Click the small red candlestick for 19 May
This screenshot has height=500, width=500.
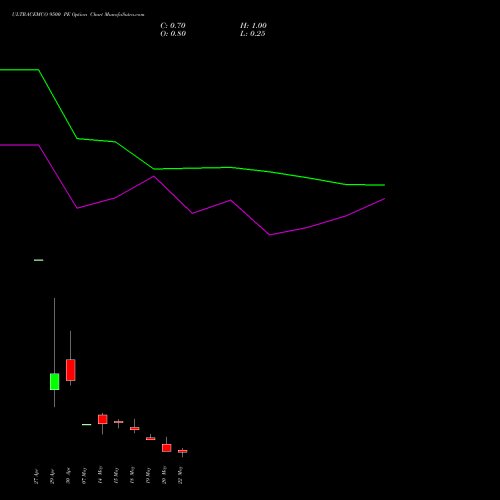tap(151, 439)
